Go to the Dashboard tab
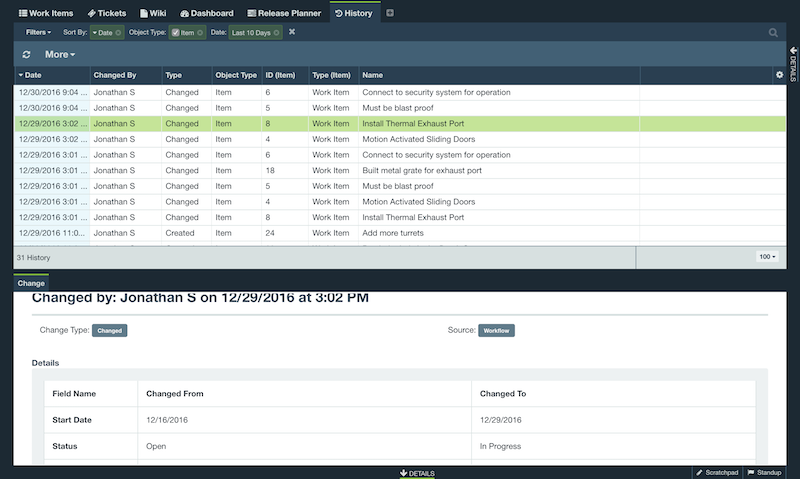Screen dimensions: 800x479 click(207, 13)
